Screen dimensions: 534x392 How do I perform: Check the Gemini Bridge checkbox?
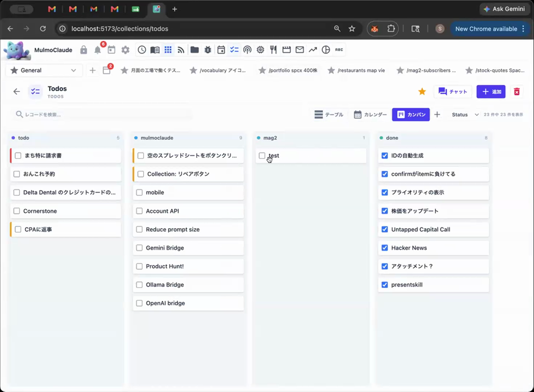tap(139, 248)
